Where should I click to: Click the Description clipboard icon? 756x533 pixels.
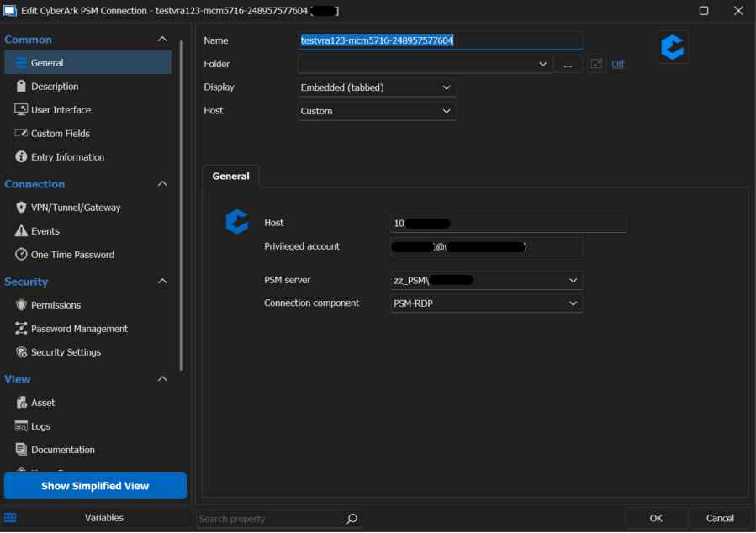click(21, 86)
